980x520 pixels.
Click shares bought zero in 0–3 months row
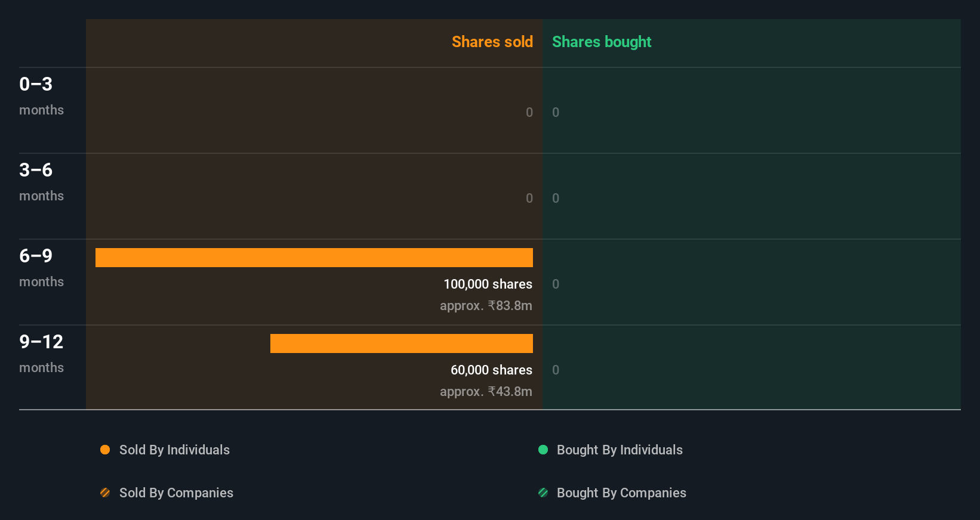coord(556,112)
